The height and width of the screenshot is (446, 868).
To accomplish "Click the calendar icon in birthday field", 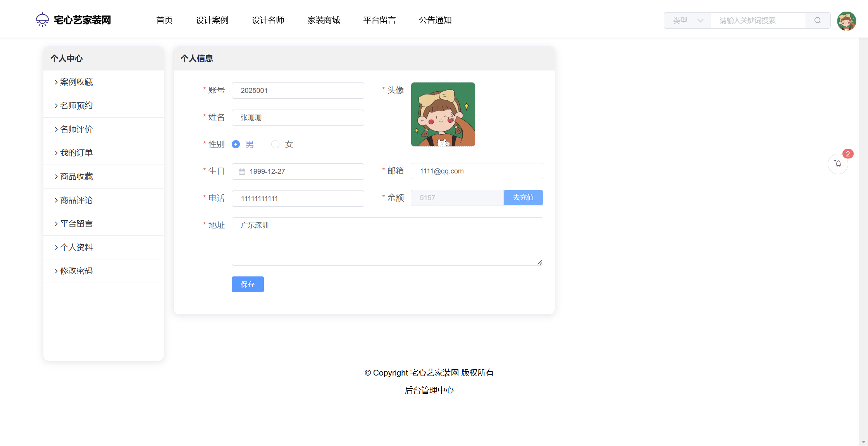I will pos(242,172).
